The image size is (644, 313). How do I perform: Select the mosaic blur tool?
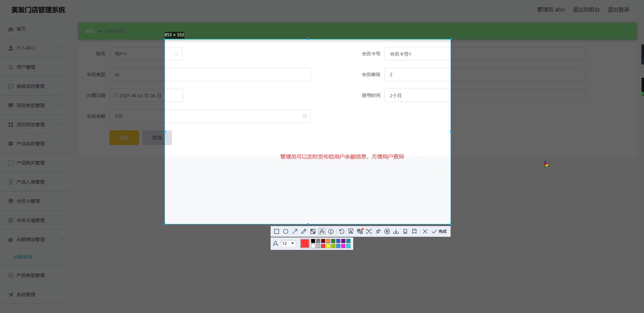tap(313, 231)
